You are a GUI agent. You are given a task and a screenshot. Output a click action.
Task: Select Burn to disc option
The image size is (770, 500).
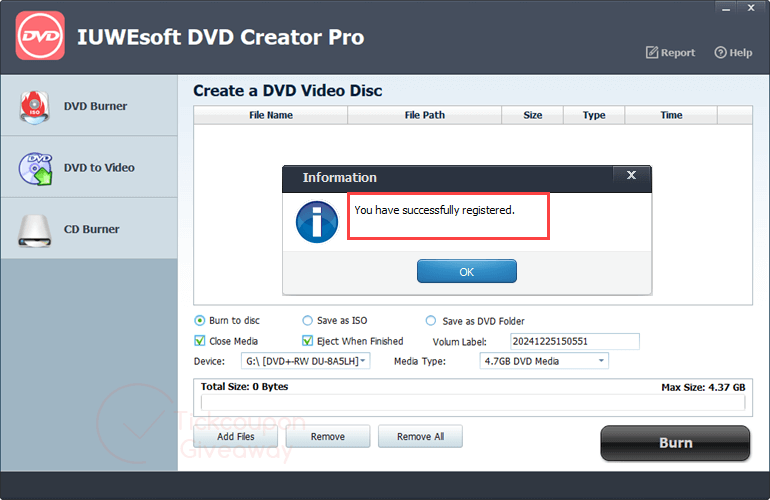tap(200, 321)
